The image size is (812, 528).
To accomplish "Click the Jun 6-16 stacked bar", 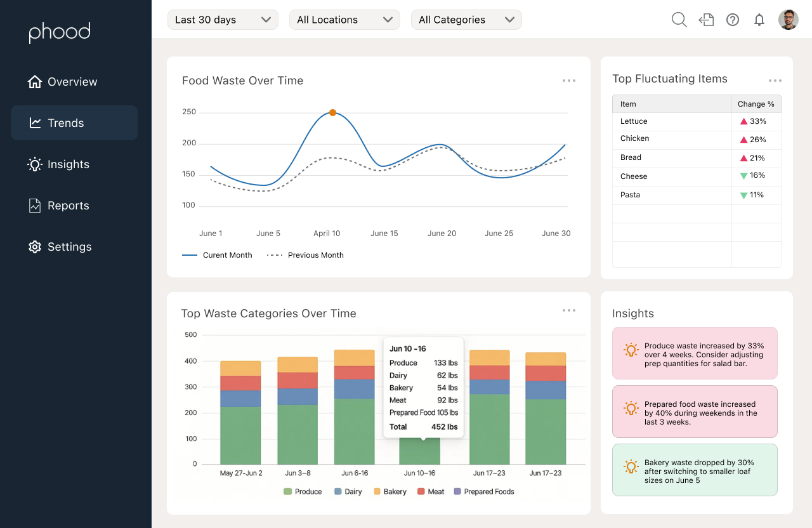I will tap(355, 407).
